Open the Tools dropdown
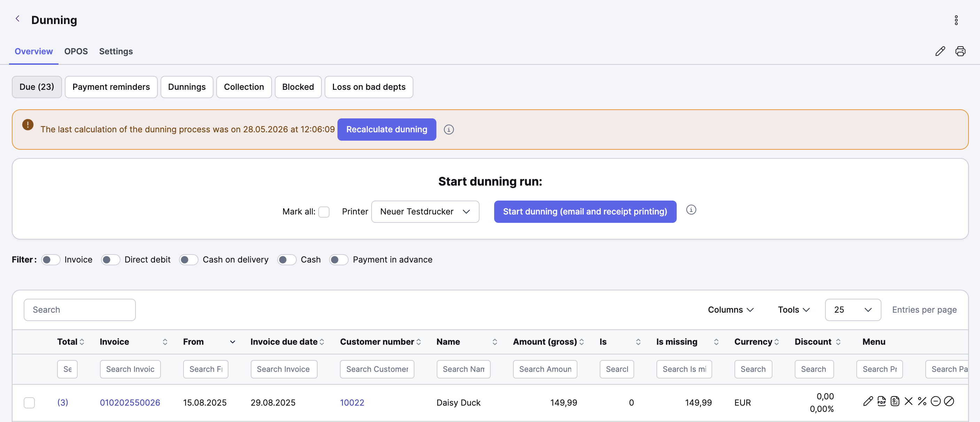980x422 pixels. pyautogui.click(x=794, y=310)
